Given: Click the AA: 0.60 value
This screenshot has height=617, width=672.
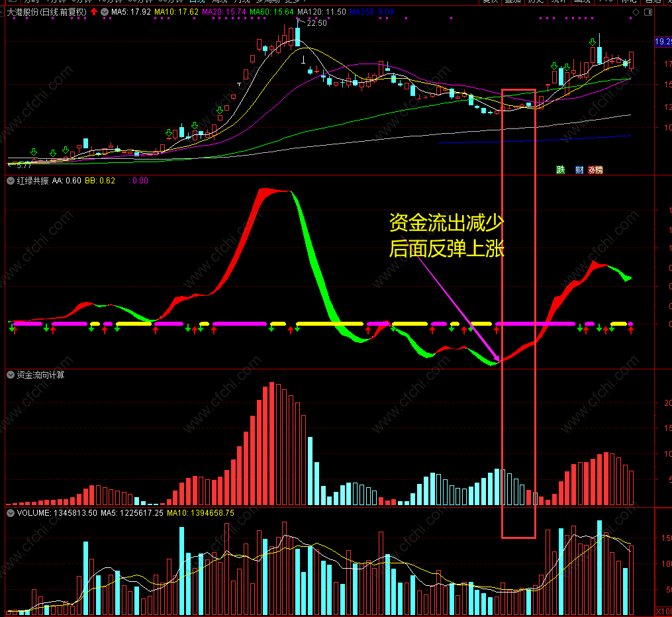Looking at the screenshot, I should [67, 181].
